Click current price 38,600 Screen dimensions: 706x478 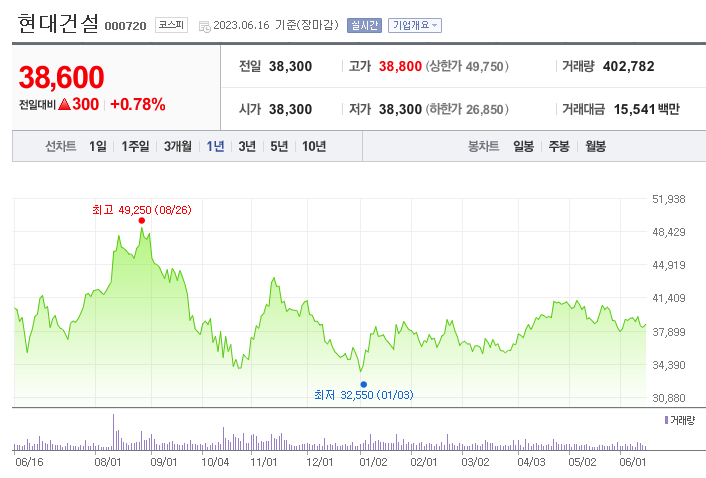(x=61, y=77)
